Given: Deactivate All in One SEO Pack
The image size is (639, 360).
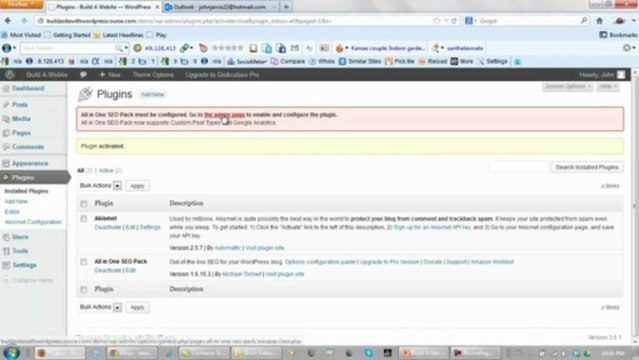Looking at the screenshot, I should click(x=108, y=271).
